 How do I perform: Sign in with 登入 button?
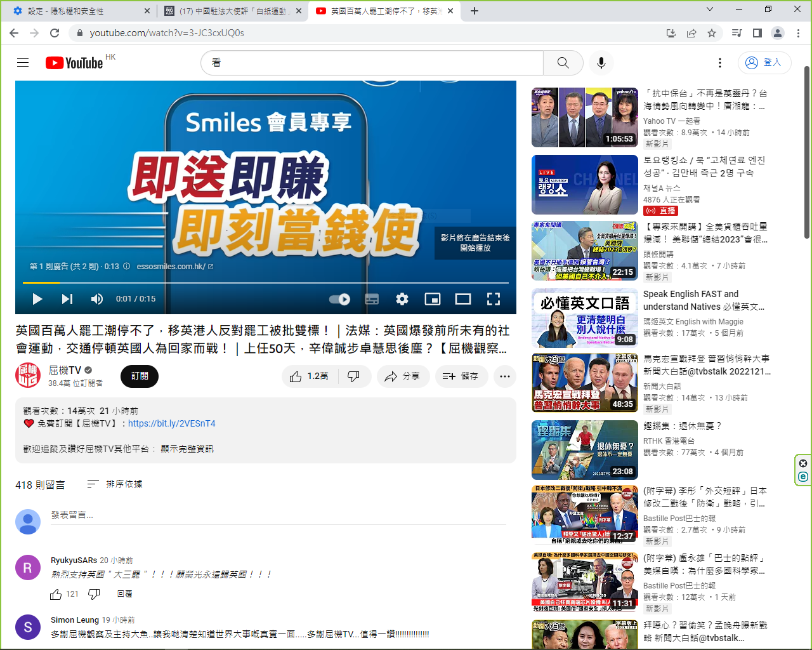pos(764,63)
